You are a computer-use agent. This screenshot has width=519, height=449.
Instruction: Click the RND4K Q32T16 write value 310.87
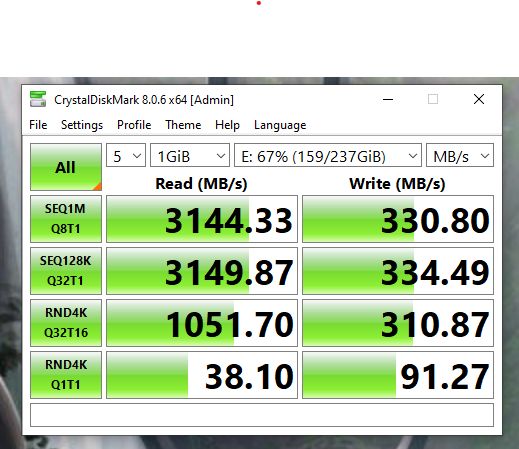click(x=398, y=323)
